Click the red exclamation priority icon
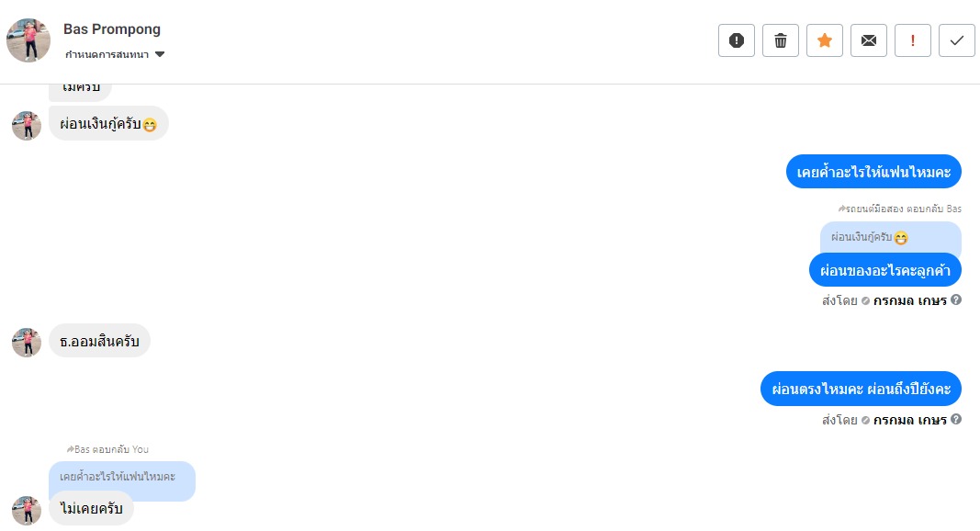 coord(913,40)
